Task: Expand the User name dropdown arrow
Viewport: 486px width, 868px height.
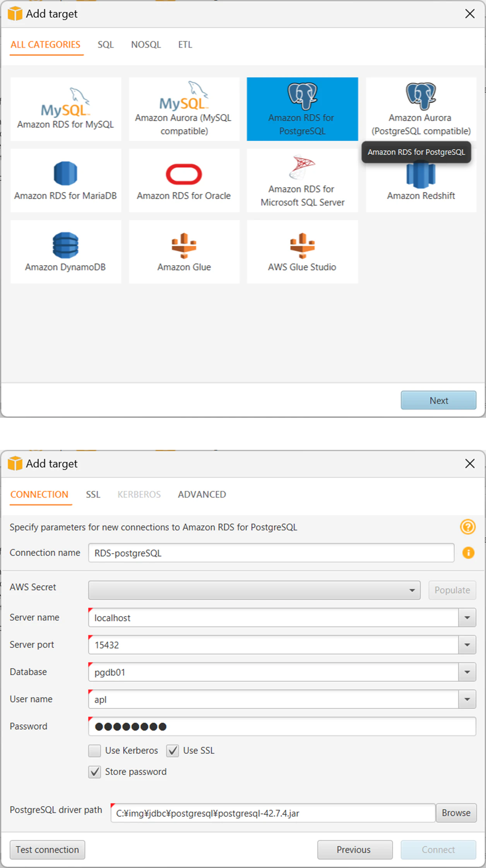Action: pos(467,699)
